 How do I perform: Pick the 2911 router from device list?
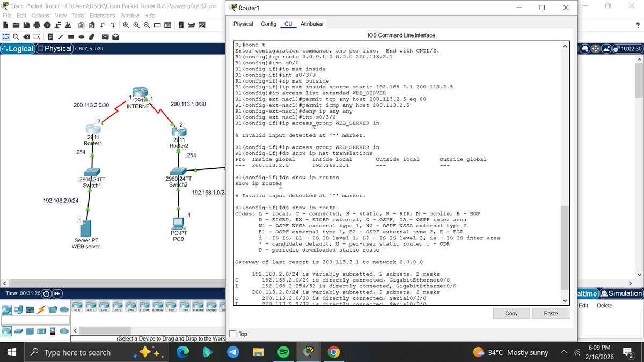coord(131,306)
